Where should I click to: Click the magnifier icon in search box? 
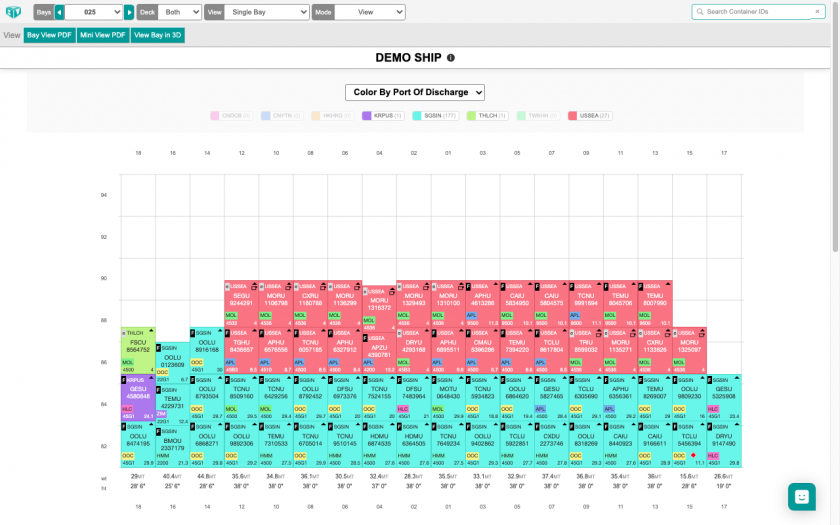699,12
